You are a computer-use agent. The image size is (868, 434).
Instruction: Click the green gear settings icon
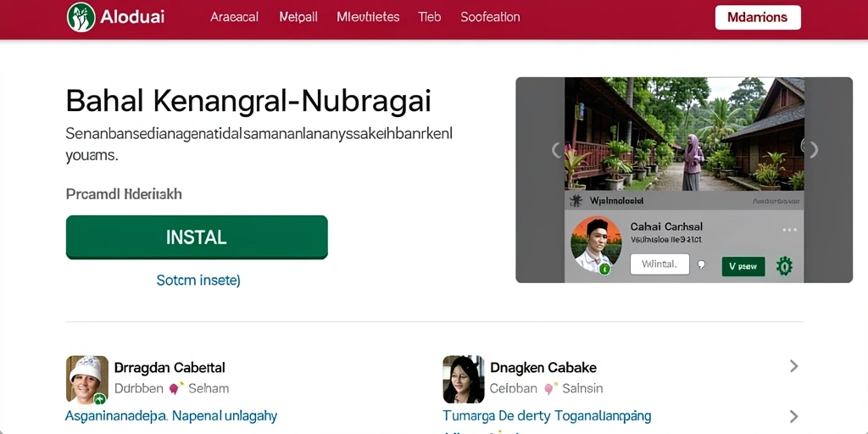[x=784, y=266]
